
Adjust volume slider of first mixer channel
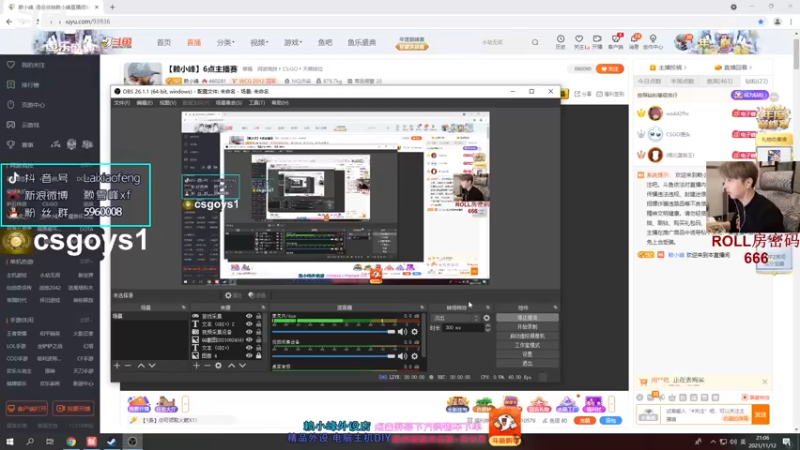tap(334, 332)
